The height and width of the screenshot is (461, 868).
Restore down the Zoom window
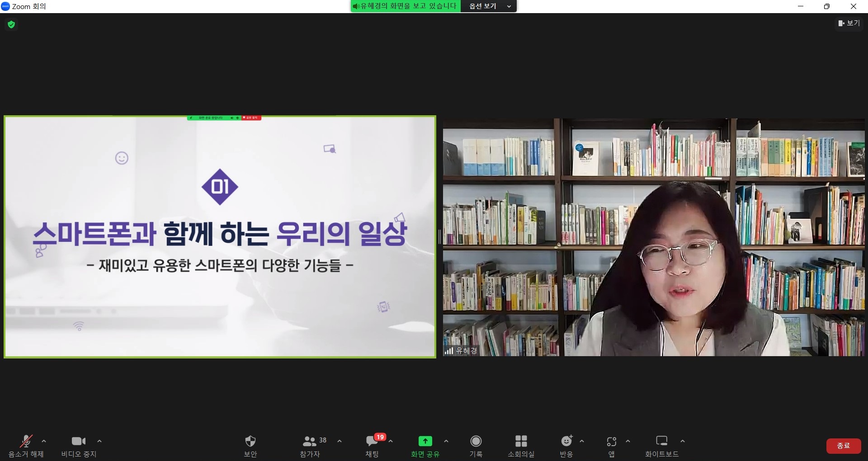coord(827,6)
